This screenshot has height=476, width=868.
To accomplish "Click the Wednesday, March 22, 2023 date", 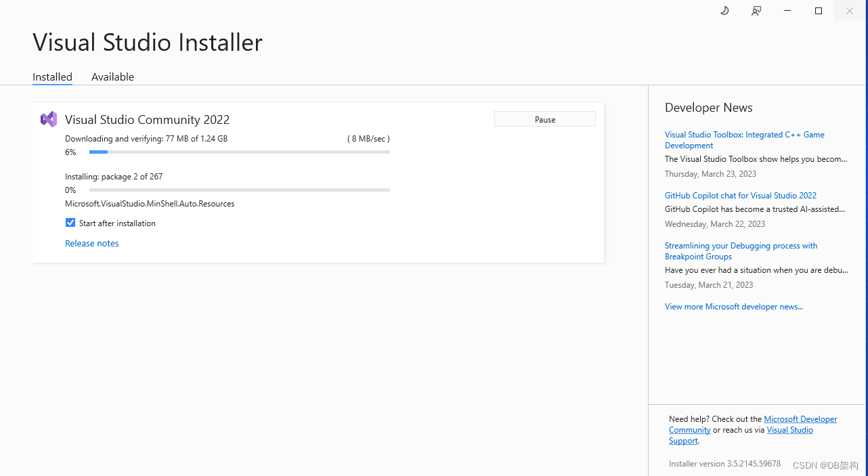I will click(x=715, y=224).
